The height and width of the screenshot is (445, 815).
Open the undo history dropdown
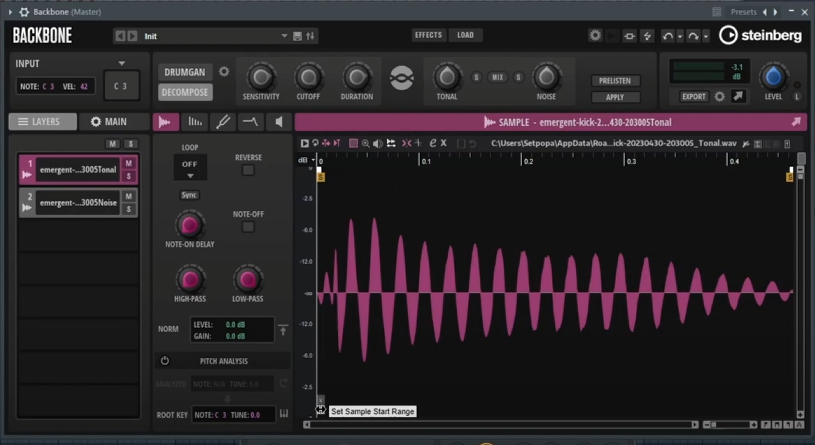pos(680,36)
